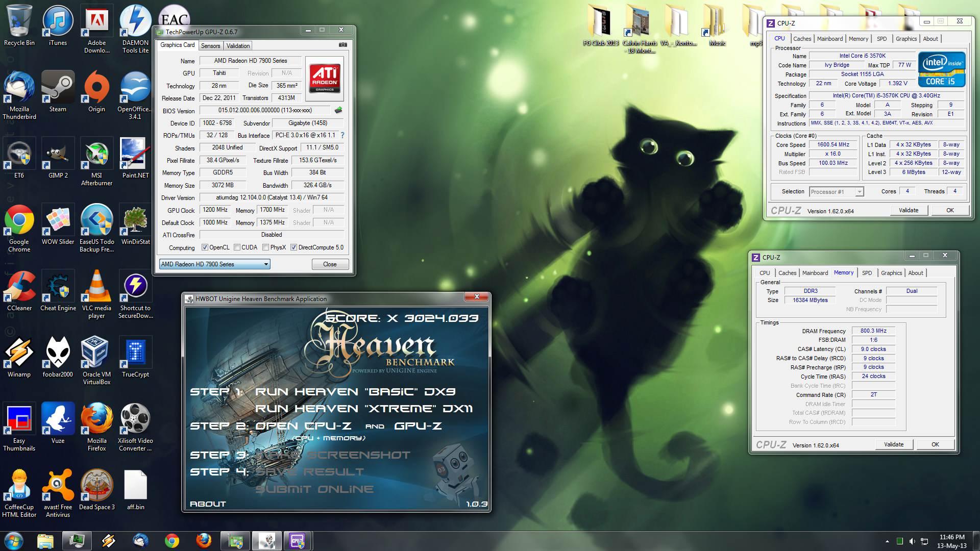
Task: Open Google Chrome desktop shortcut
Action: pyautogui.click(x=19, y=228)
